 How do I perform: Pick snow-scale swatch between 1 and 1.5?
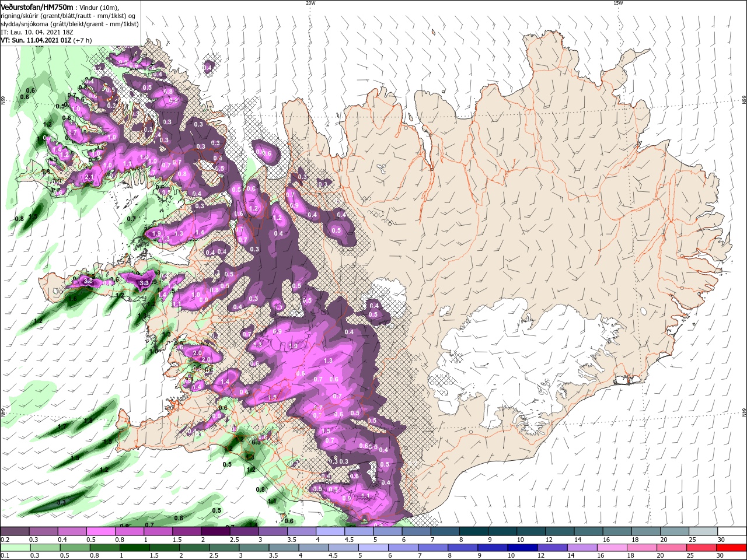pyautogui.click(x=158, y=531)
